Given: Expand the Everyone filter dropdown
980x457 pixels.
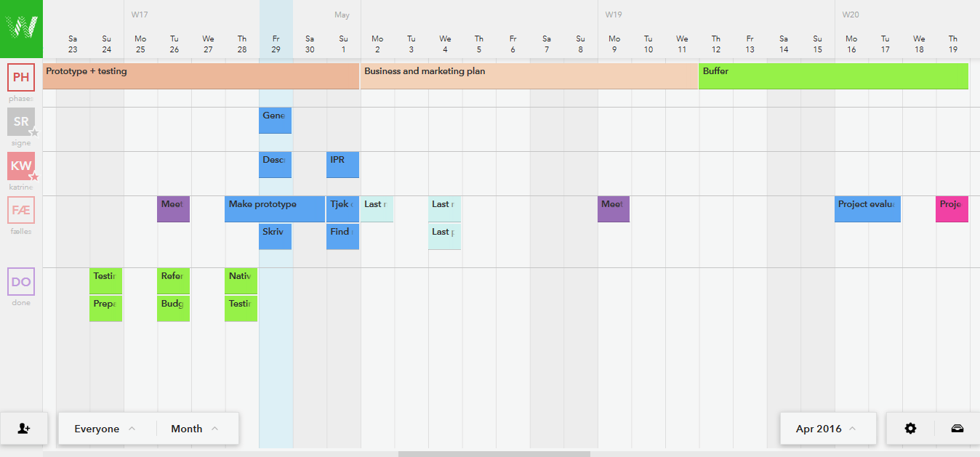Looking at the screenshot, I should point(105,429).
